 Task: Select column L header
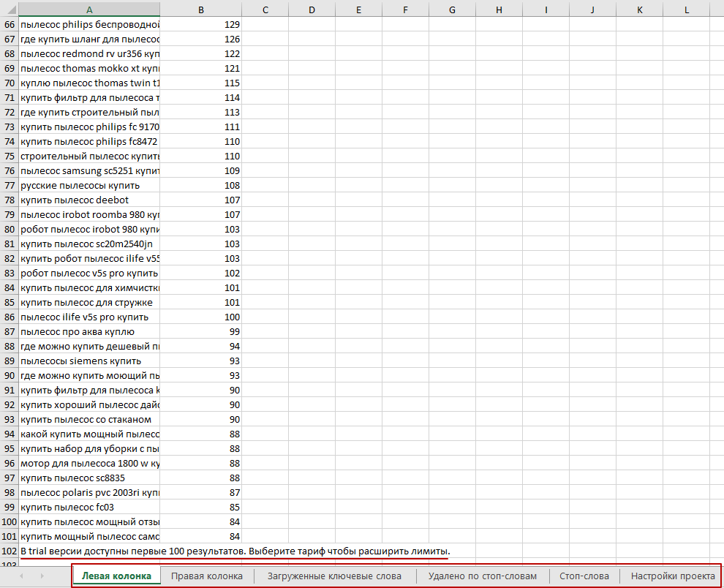click(687, 10)
